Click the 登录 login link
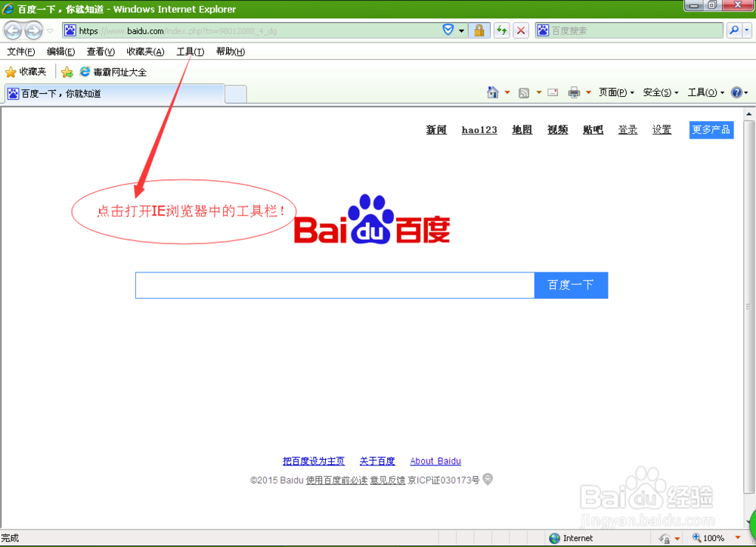The image size is (756, 547). 627,130
